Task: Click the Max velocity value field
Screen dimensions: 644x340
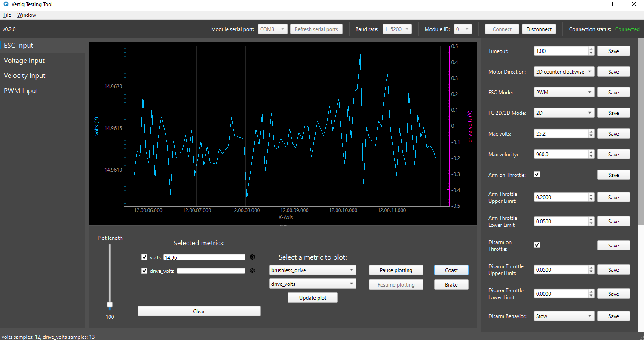Action: [561, 155]
